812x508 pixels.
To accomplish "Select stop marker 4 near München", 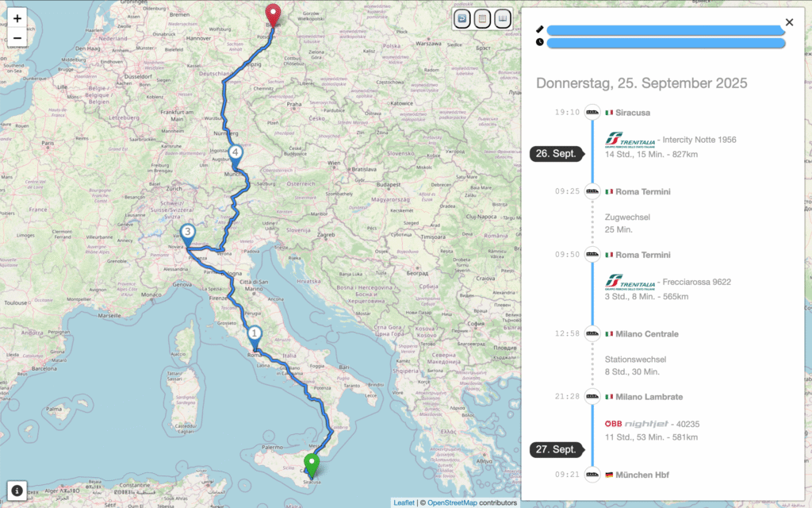I will pyautogui.click(x=235, y=156).
